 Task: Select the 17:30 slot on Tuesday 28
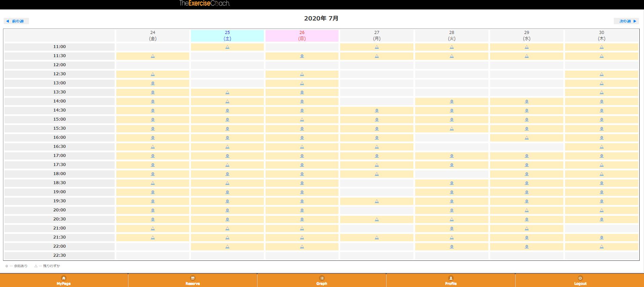pyautogui.click(x=452, y=165)
